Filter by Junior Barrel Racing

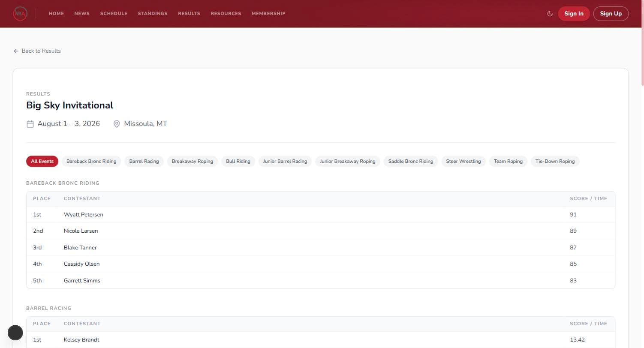tap(285, 162)
